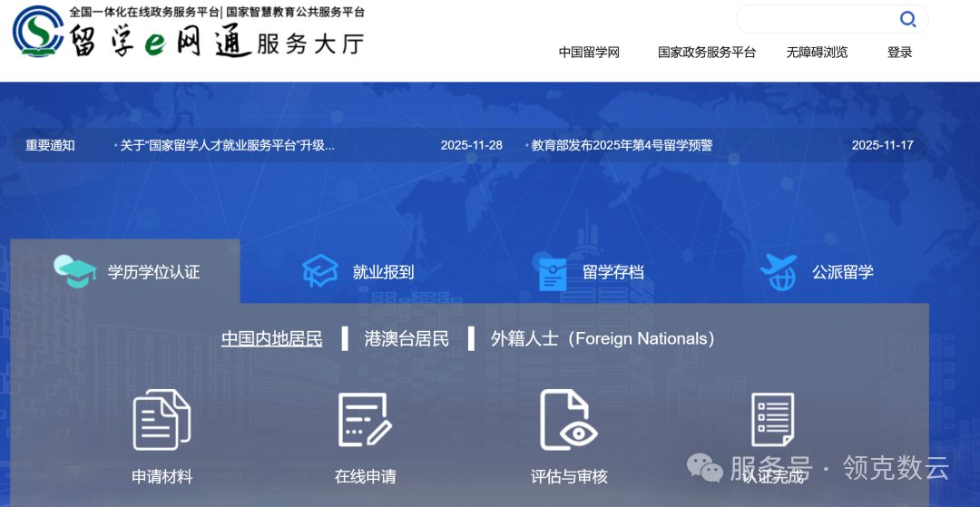Click the date 2025-11-28
This screenshot has height=507, width=980.
(471, 145)
